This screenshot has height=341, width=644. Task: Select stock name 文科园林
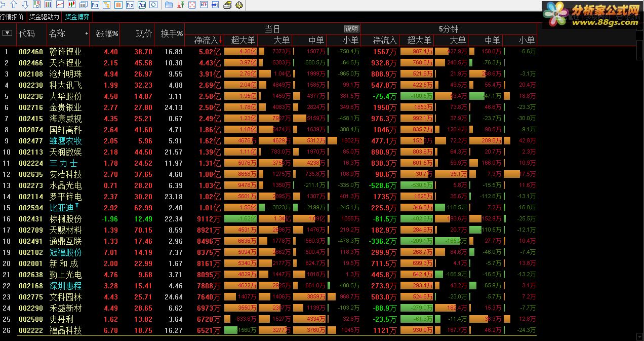click(65, 297)
